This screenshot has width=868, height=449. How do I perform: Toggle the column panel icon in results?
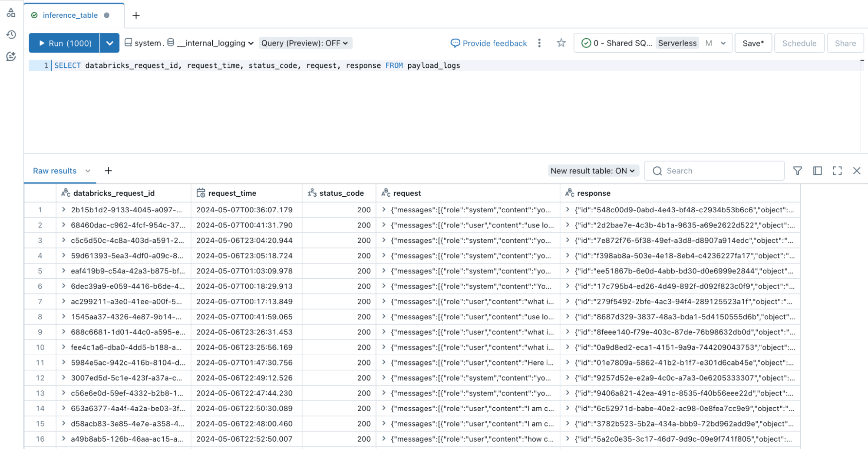817,171
